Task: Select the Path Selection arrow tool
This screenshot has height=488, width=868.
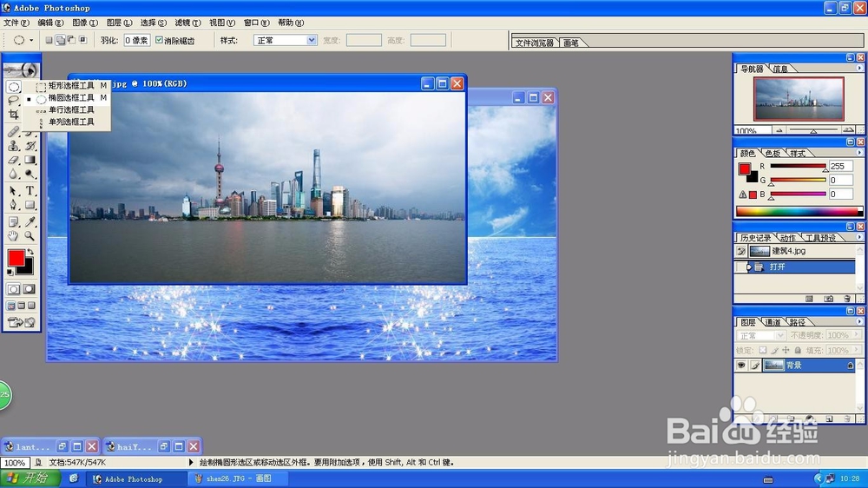Action: (x=14, y=191)
